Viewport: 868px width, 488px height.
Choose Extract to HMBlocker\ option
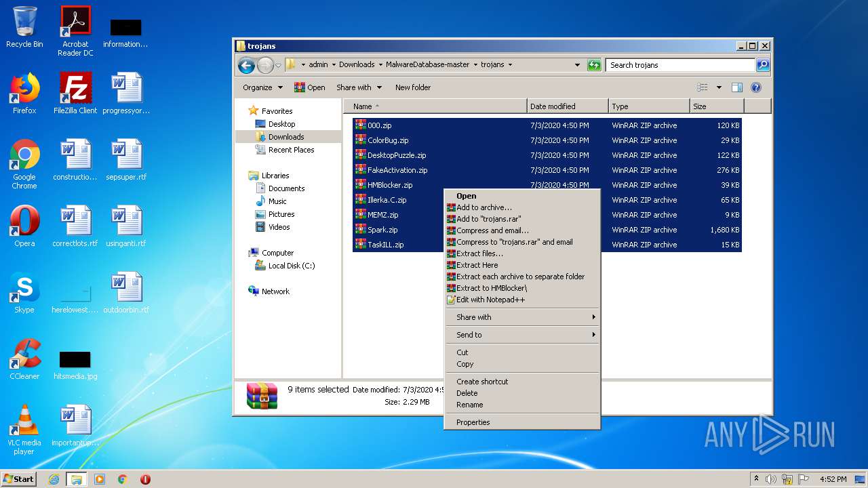[x=522, y=288]
